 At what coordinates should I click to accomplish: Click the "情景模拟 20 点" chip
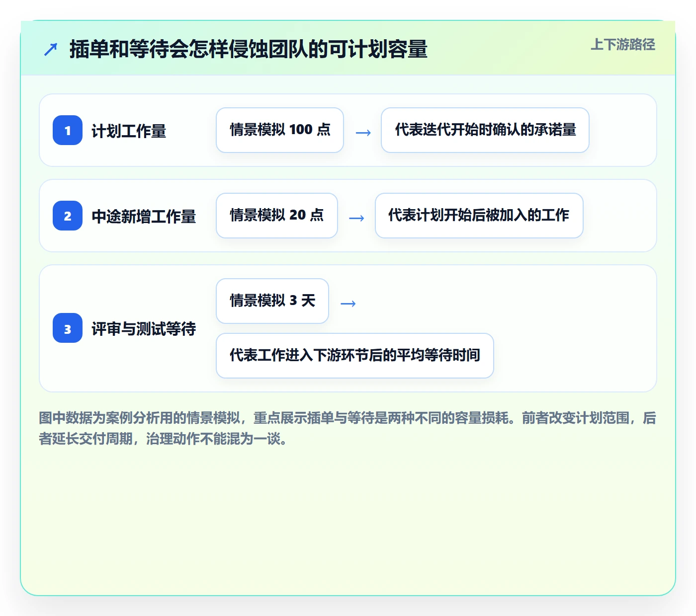(277, 216)
